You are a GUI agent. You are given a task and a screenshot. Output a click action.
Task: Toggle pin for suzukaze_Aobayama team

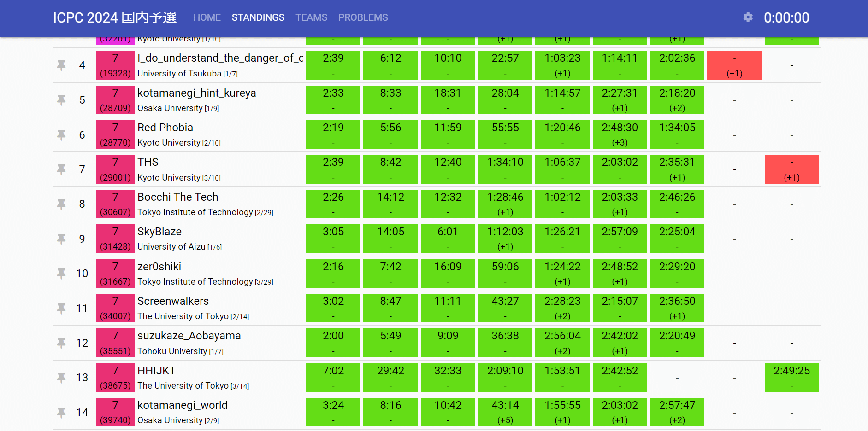[x=61, y=343]
